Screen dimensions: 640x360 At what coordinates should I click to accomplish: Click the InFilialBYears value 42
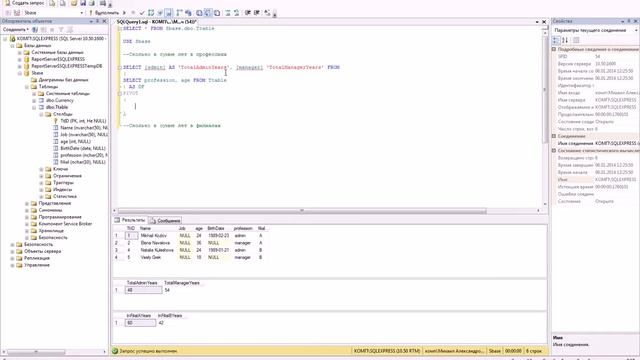click(x=161, y=323)
